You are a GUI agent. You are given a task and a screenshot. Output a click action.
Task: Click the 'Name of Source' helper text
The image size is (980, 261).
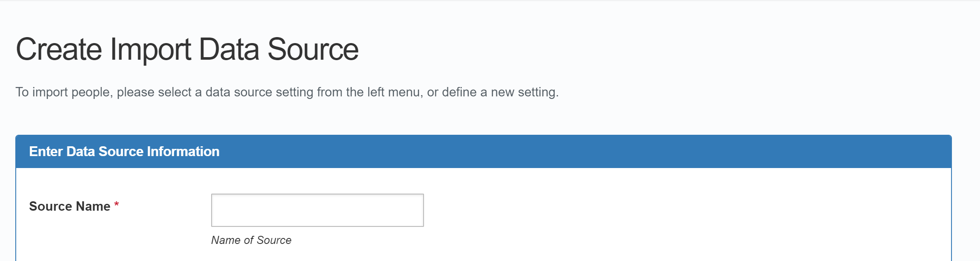[251, 240]
